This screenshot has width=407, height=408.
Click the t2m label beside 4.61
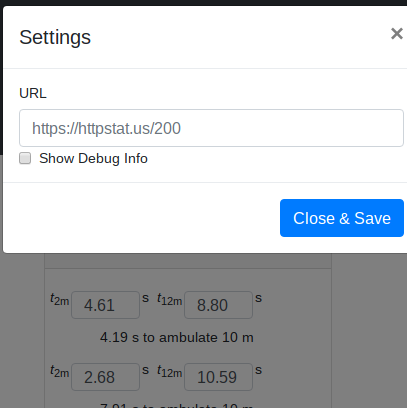tap(60, 299)
